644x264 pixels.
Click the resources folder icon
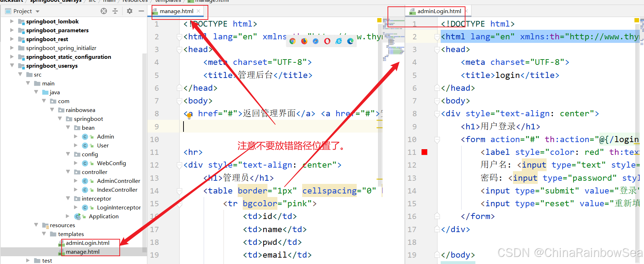[45, 225]
